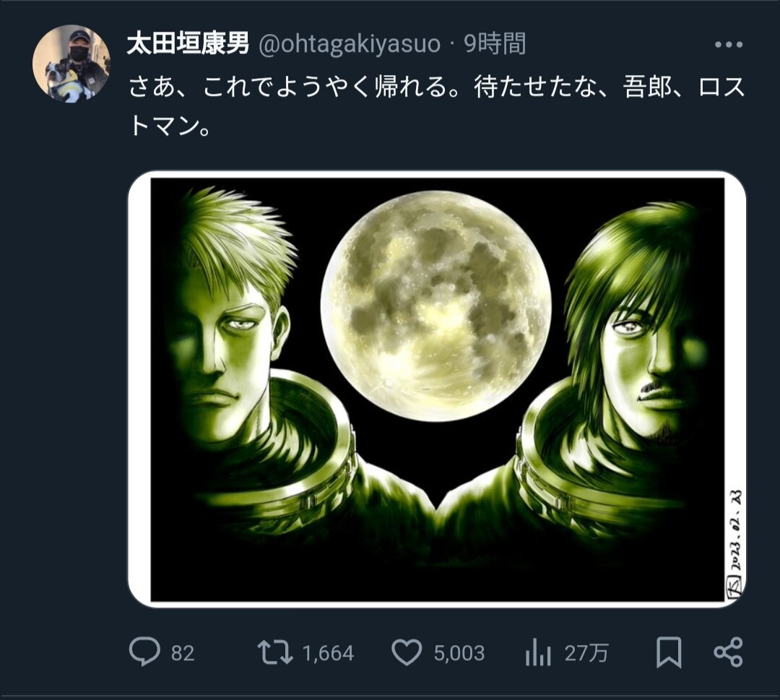Like the tweet with the heart icon
The height and width of the screenshot is (700, 780).
(406, 653)
